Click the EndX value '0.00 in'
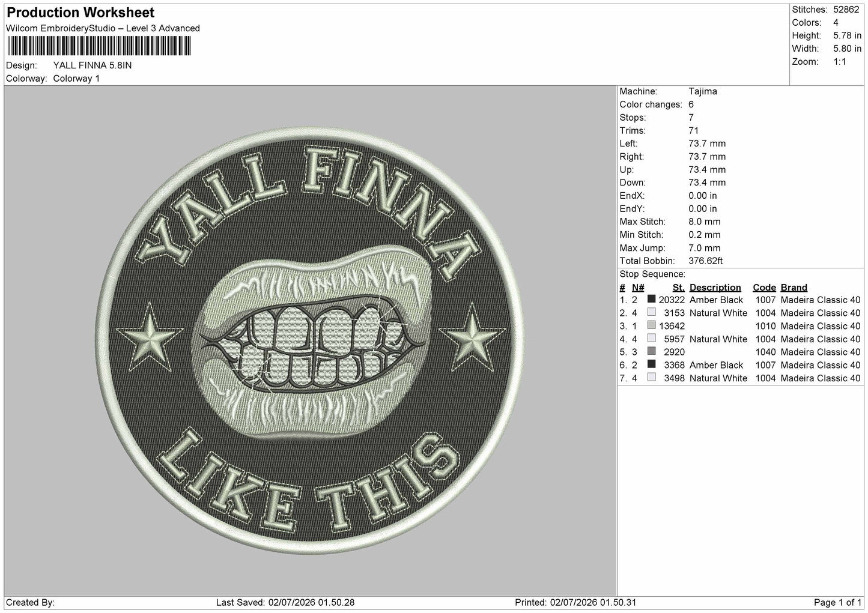868x613 pixels. [x=703, y=196]
